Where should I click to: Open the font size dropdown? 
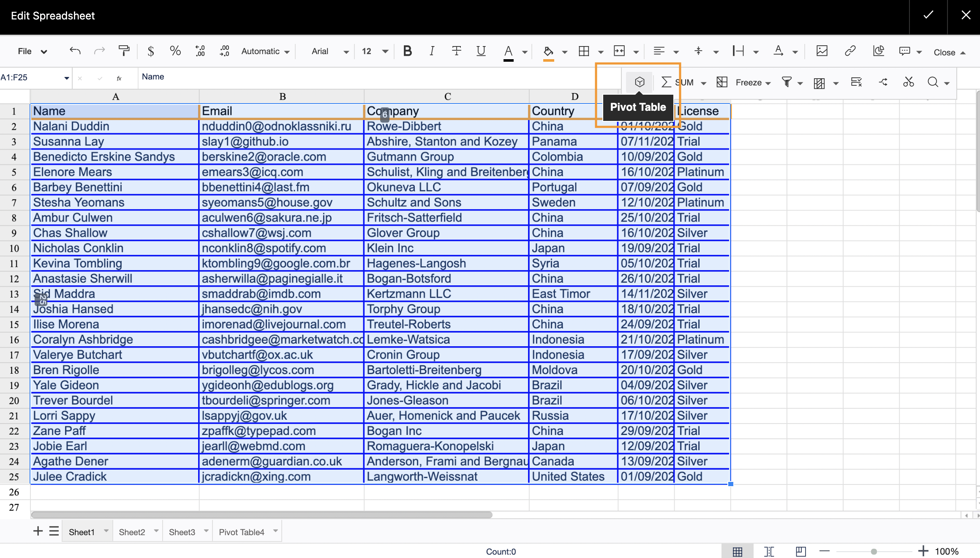click(374, 51)
